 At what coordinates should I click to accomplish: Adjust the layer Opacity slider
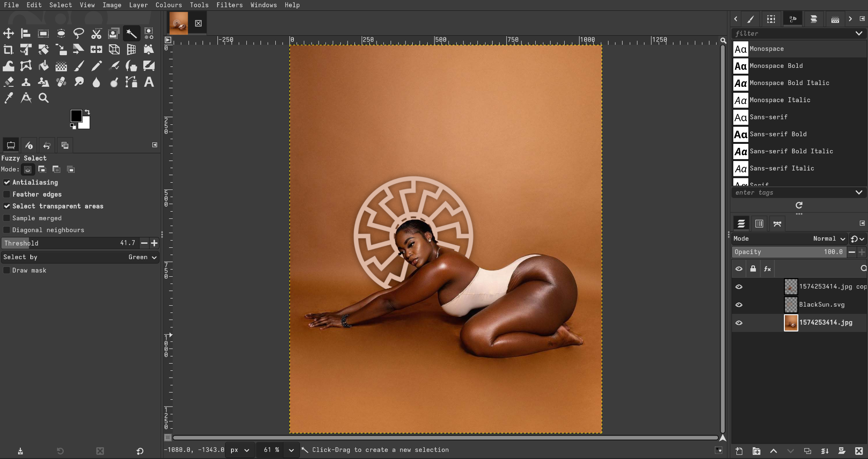point(789,252)
